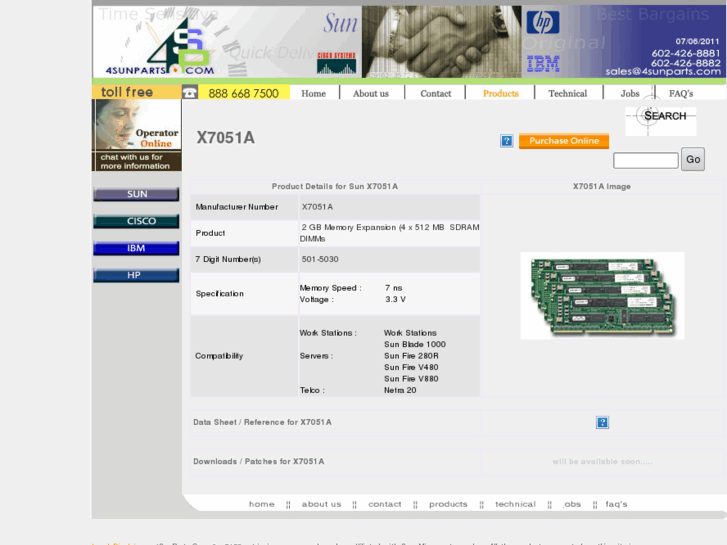The image size is (727, 545).
Task: Click the help icon beside Purchase Online
Action: pyautogui.click(x=507, y=141)
